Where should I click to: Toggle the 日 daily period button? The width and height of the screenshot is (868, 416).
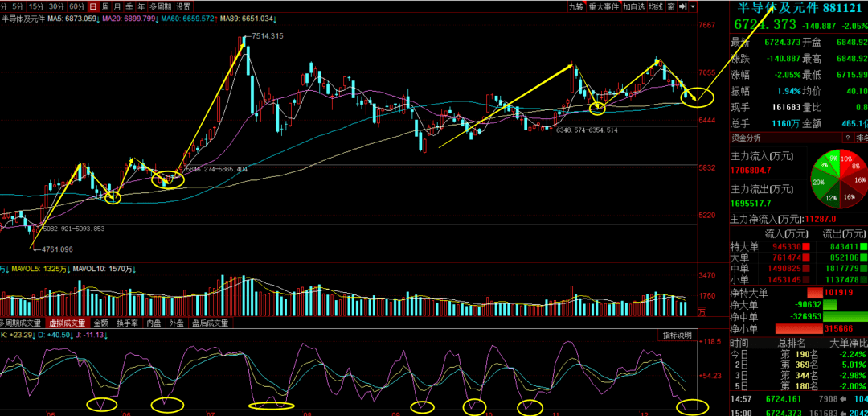93,6
